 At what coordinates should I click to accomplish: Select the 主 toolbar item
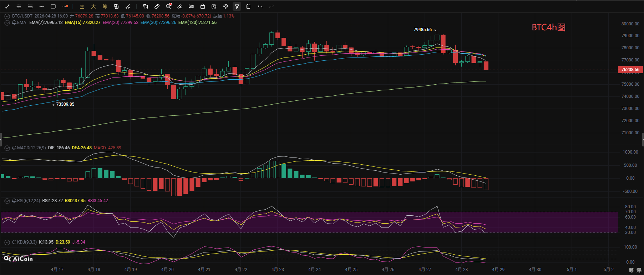(x=82, y=6)
